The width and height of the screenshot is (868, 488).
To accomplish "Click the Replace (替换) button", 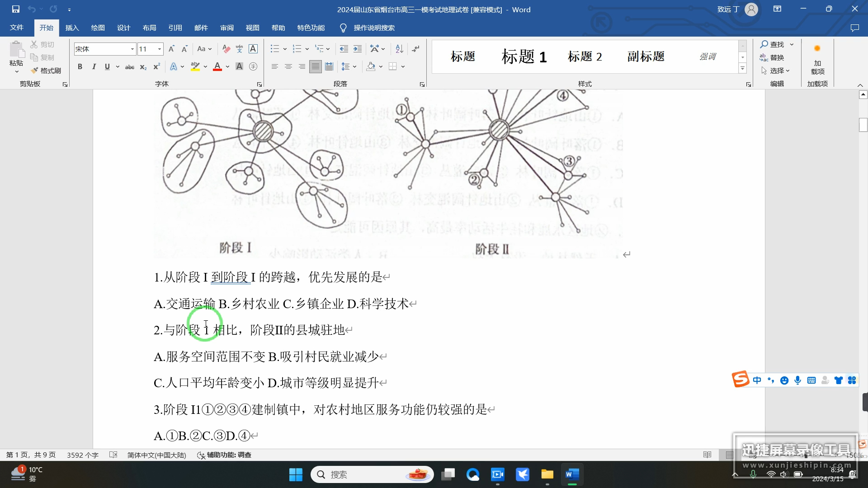I will [772, 57].
